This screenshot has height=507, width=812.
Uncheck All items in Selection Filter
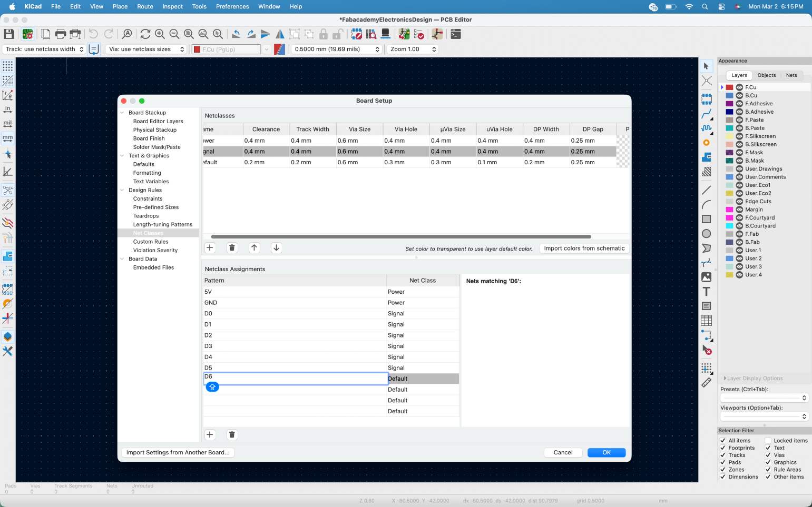[723, 441]
